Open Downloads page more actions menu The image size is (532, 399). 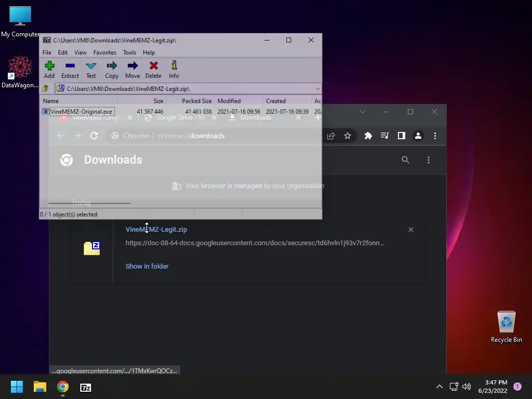click(429, 160)
